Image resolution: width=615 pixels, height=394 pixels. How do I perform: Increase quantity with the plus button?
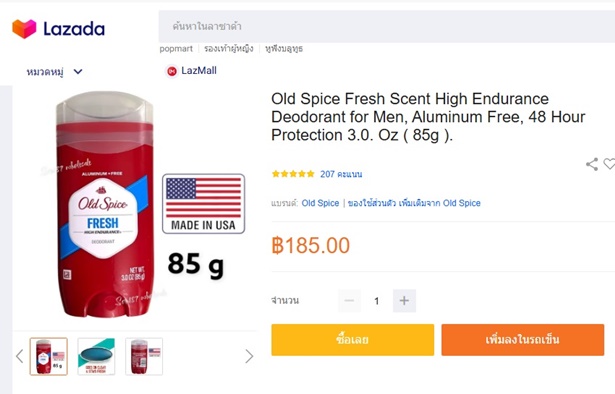pos(404,301)
